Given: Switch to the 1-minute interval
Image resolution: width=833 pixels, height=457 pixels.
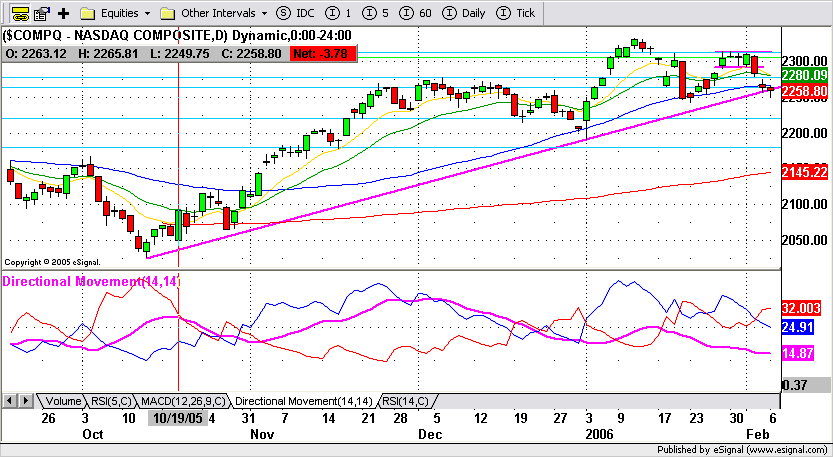Looking at the screenshot, I should coord(338,13).
